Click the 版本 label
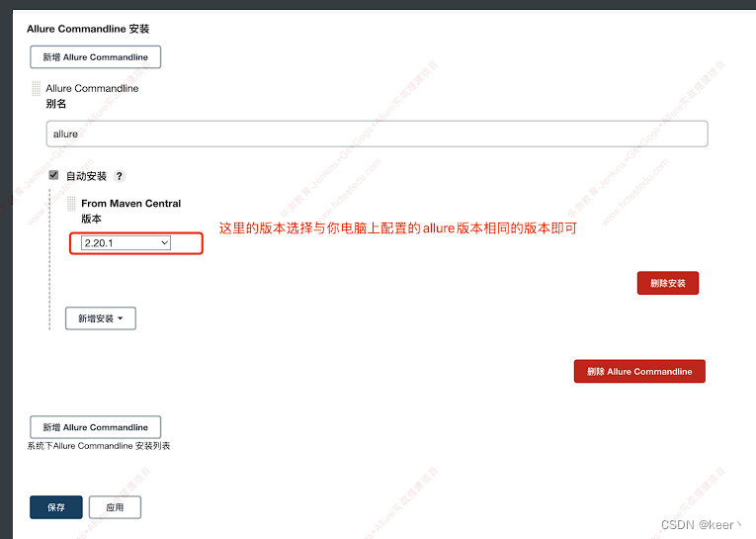The height and width of the screenshot is (539, 756). (x=91, y=219)
